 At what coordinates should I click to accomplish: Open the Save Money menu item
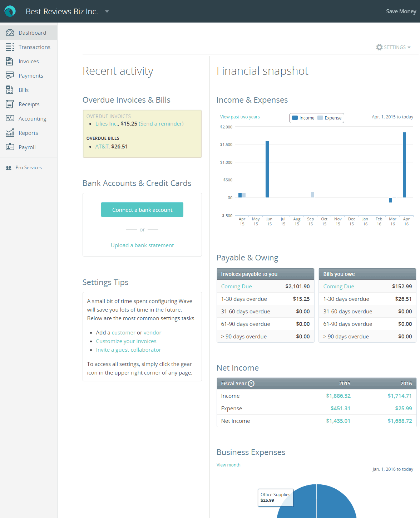[x=401, y=11]
